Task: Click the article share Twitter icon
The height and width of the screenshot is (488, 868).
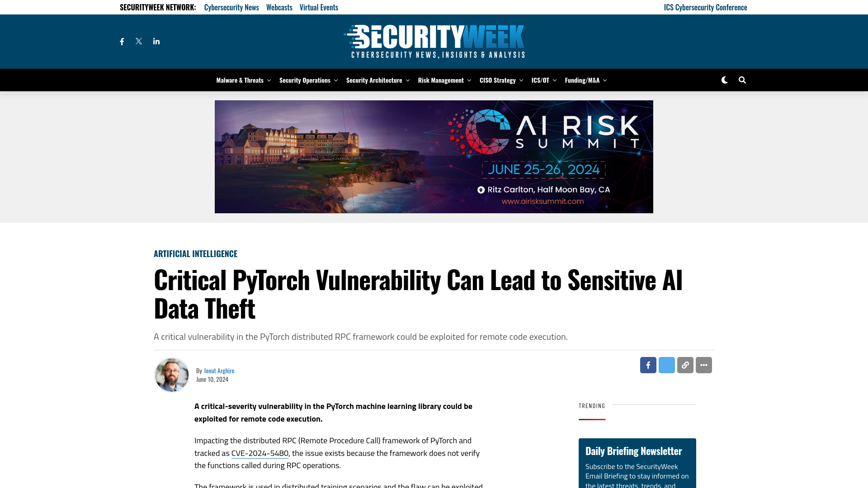Action: [666, 365]
